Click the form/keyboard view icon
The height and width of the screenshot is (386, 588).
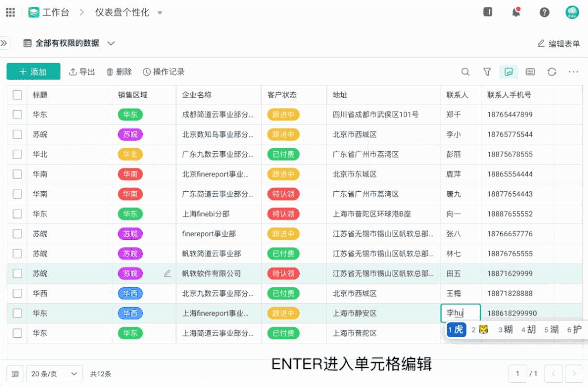pyautogui.click(x=530, y=71)
